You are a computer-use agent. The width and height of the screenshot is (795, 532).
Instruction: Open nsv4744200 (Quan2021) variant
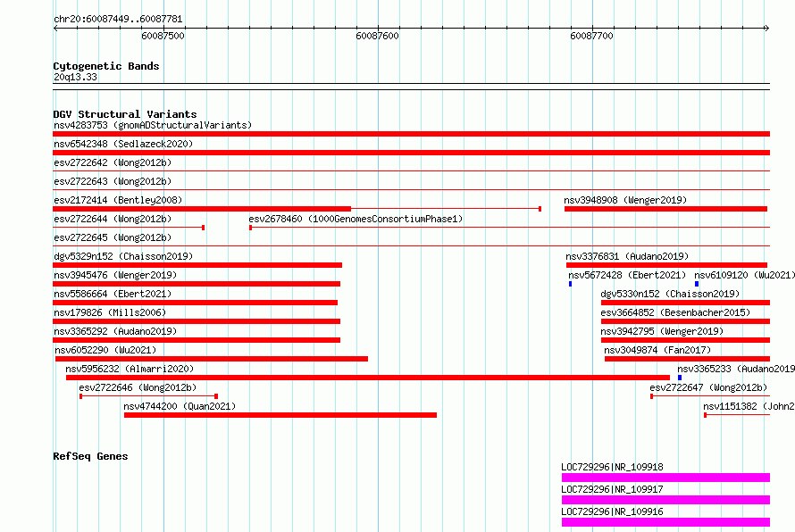click(180, 406)
